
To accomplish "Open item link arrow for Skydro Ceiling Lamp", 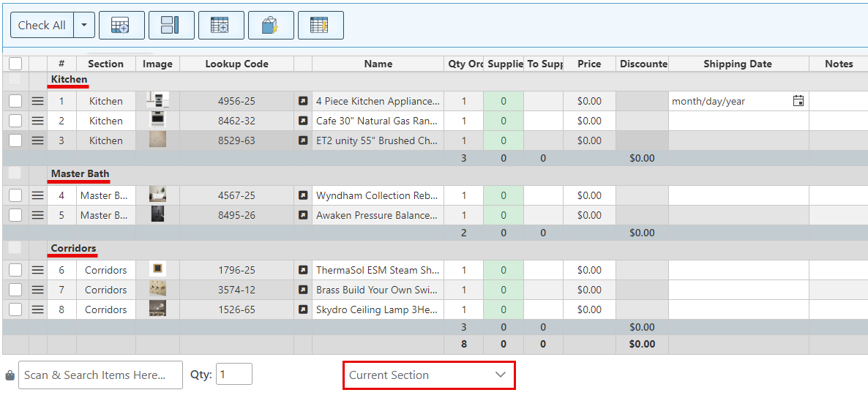I will pyautogui.click(x=303, y=309).
